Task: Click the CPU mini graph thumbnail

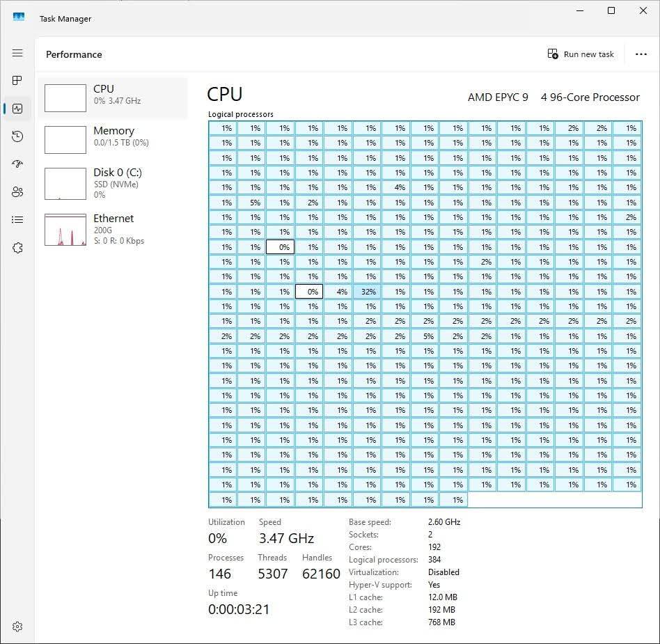Action: coord(65,98)
